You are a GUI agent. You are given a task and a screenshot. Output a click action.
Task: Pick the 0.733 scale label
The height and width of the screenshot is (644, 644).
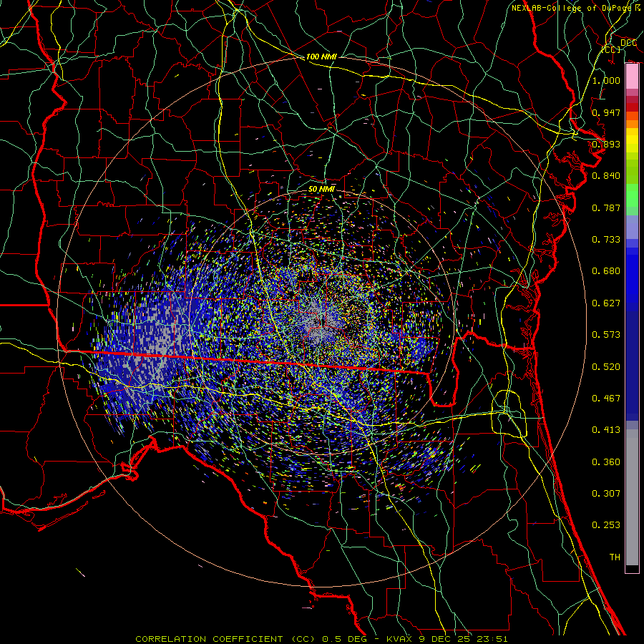(x=606, y=240)
